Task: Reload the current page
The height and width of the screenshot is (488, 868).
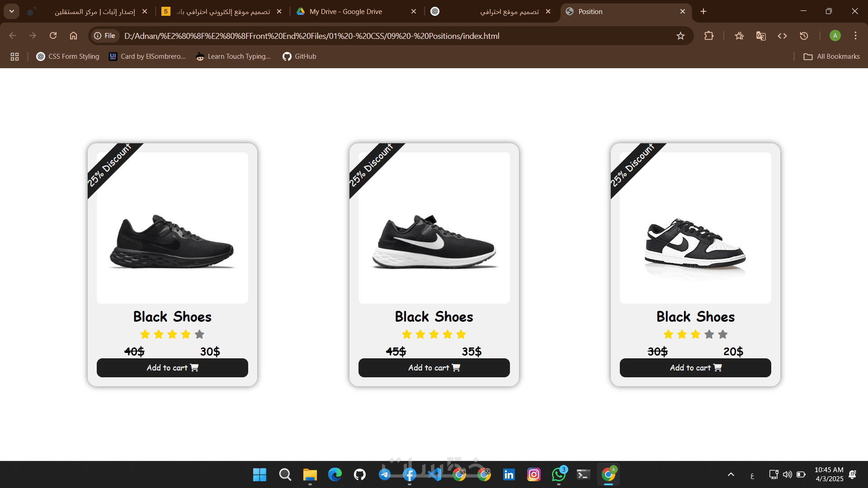Action: [53, 36]
